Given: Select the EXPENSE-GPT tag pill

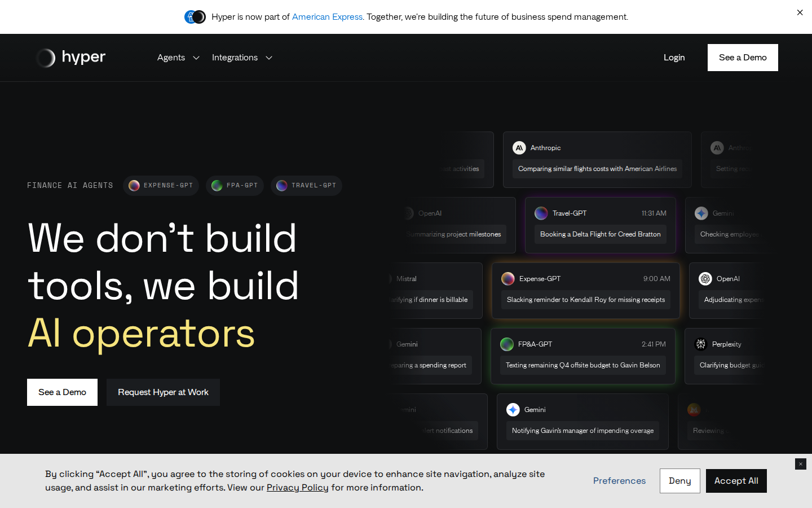Looking at the screenshot, I should [x=161, y=186].
